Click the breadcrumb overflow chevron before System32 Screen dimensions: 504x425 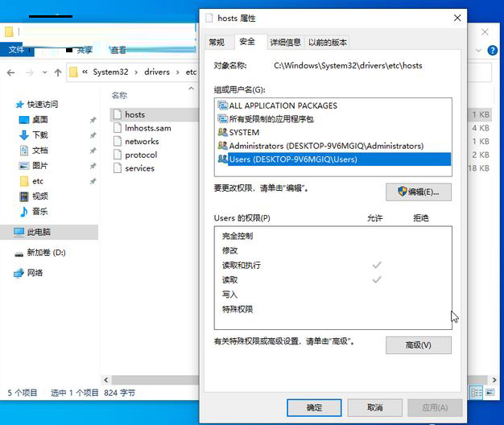tap(85, 72)
